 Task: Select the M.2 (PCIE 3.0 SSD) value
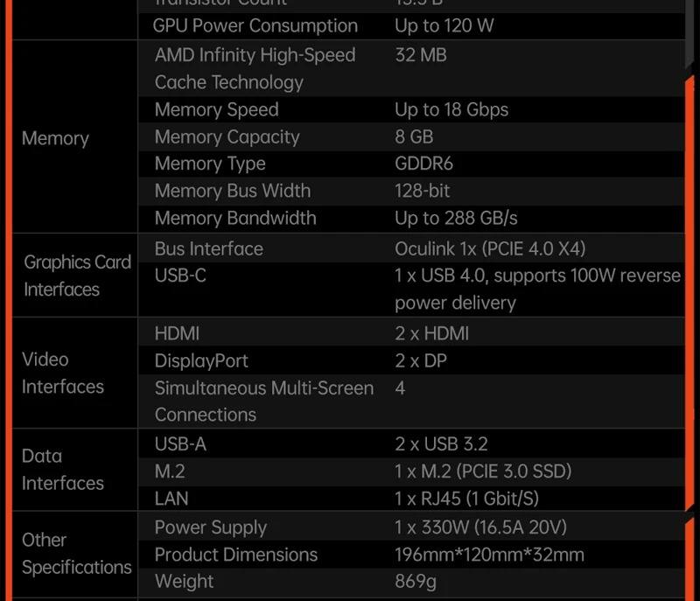(x=483, y=472)
